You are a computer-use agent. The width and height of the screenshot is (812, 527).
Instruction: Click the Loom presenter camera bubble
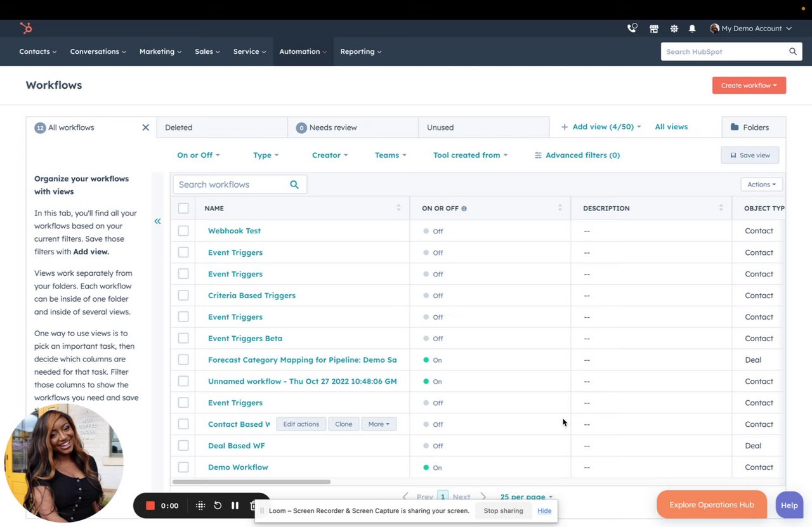coord(63,464)
